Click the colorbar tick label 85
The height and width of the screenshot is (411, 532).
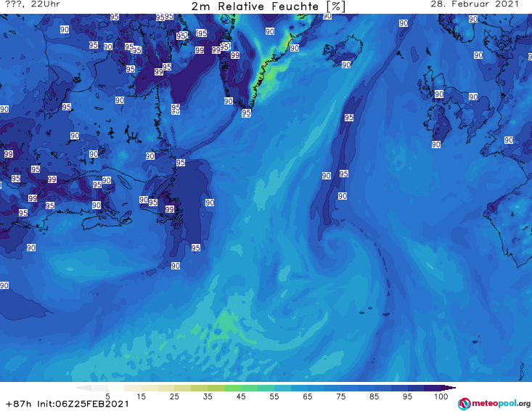(x=375, y=396)
